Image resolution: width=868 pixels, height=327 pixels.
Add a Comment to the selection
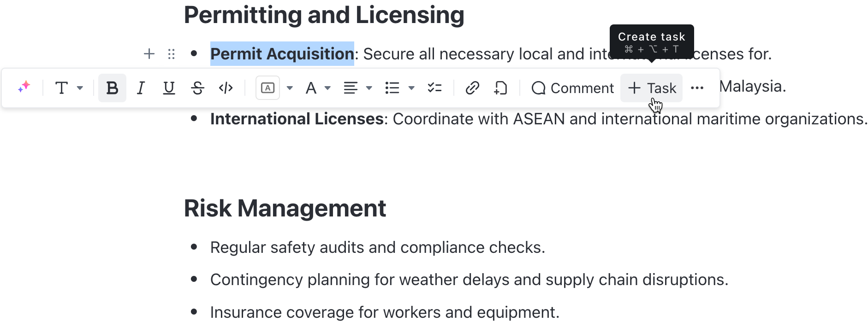572,88
